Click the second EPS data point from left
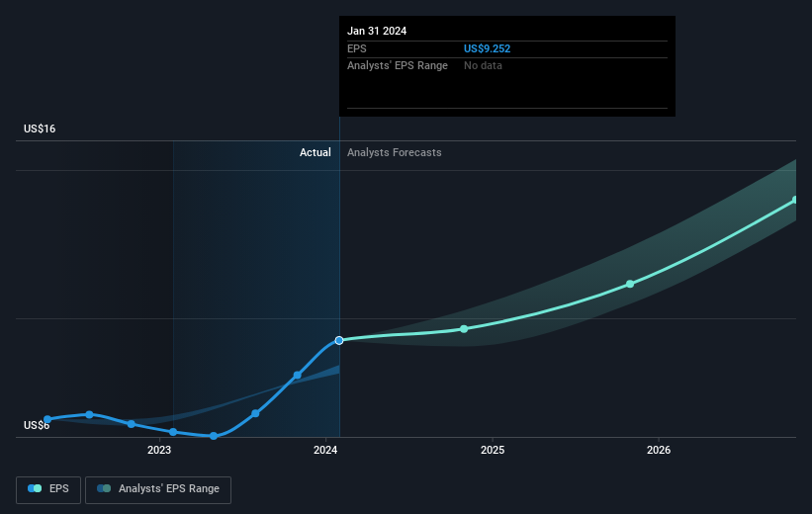 click(89, 414)
